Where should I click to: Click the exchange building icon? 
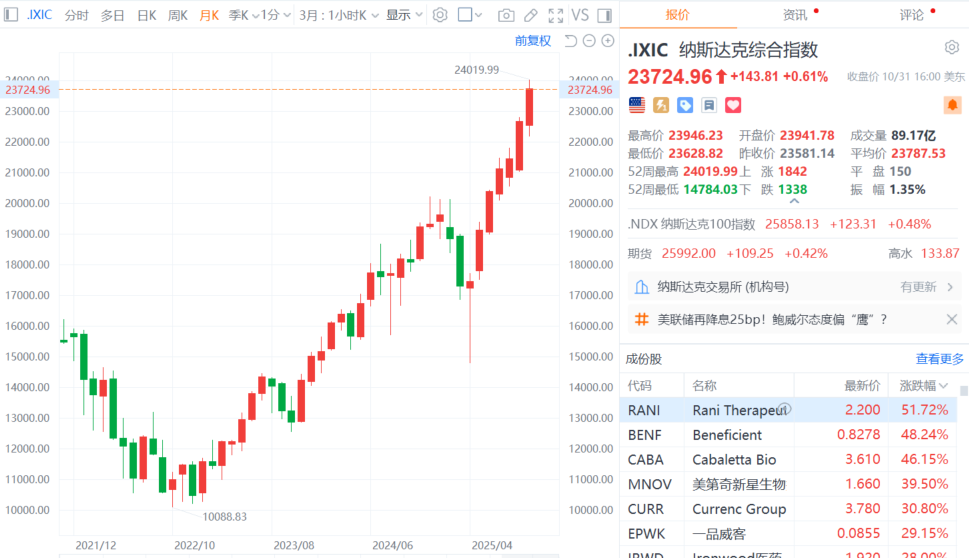pos(642,287)
